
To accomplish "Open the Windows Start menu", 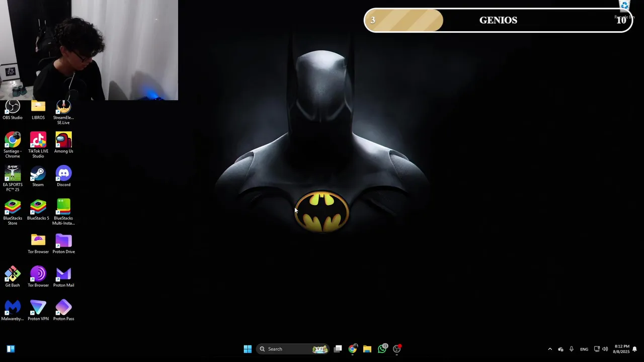I will (248, 349).
